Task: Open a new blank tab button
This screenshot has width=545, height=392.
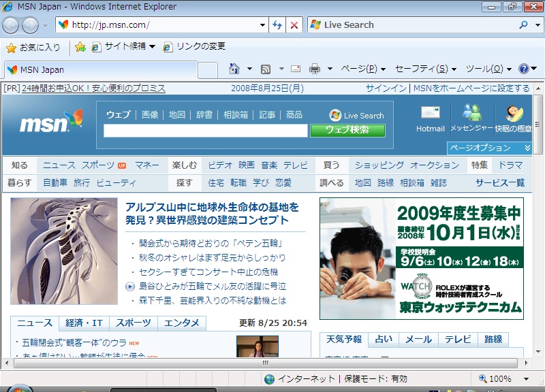Action: (x=208, y=70)
